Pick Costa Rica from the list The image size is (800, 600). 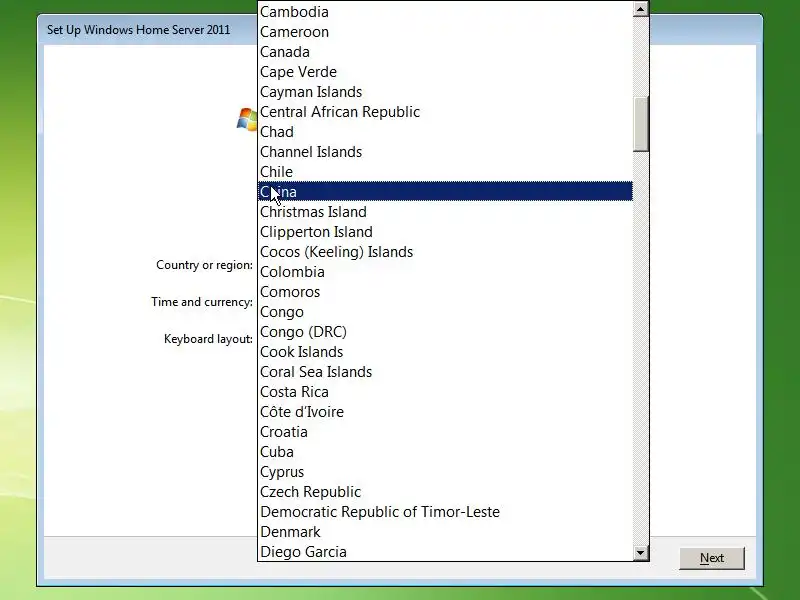pos(445,391)
